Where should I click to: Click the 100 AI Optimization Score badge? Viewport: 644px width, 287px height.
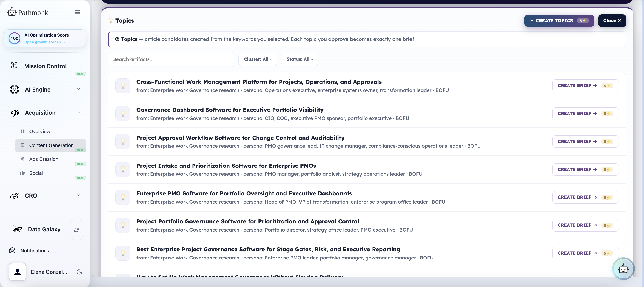pos(15,38)
